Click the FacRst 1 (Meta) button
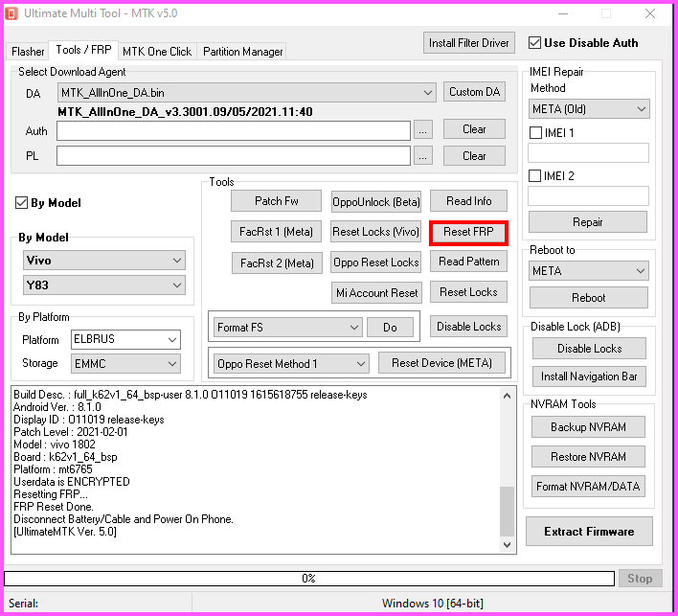Image resolution: width=678 pixels, height=616 pixels. pyautogui.click(x=277, y=232)
